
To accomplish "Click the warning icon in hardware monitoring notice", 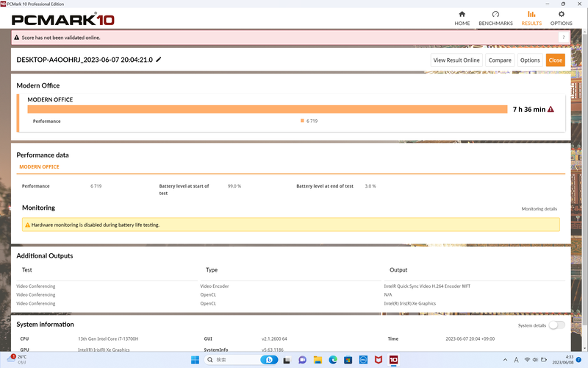I will (x=27, y=225).
